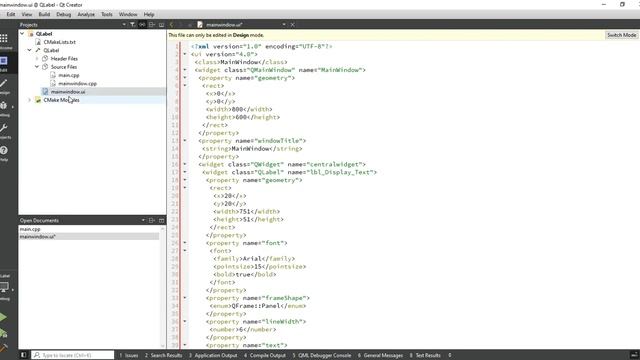Screen dimensions: 640x360
Task: Click the Build hammer icon
Action: tap(4, 348)
